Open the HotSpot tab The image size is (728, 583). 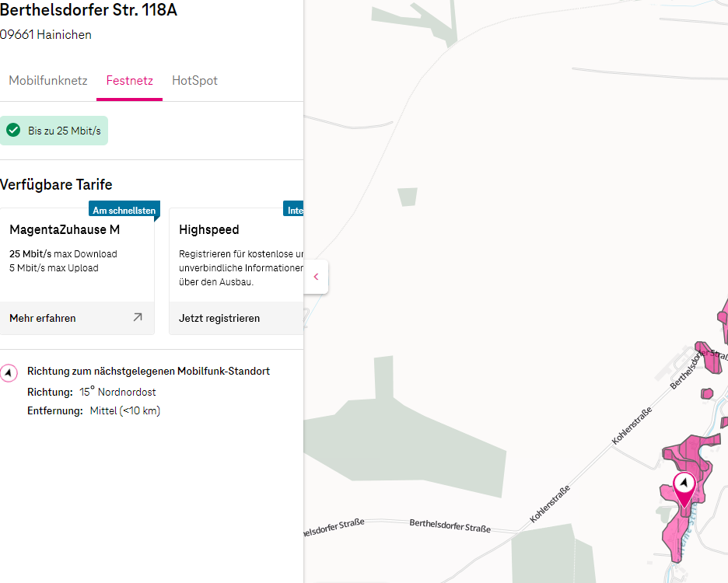coord(194,81)
